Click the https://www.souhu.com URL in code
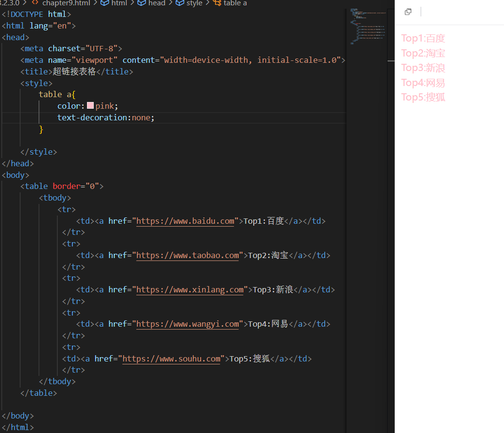Image resolution: width=504 pixels, height=433 pixels. 172,359
